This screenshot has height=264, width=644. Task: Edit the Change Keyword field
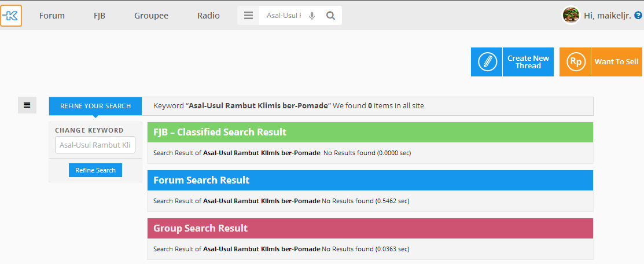click(x=95, y=145)
